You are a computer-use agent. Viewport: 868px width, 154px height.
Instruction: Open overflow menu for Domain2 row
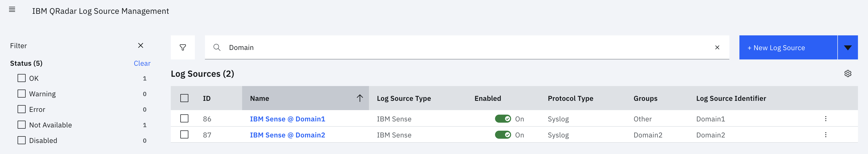[x=826, y=135]
